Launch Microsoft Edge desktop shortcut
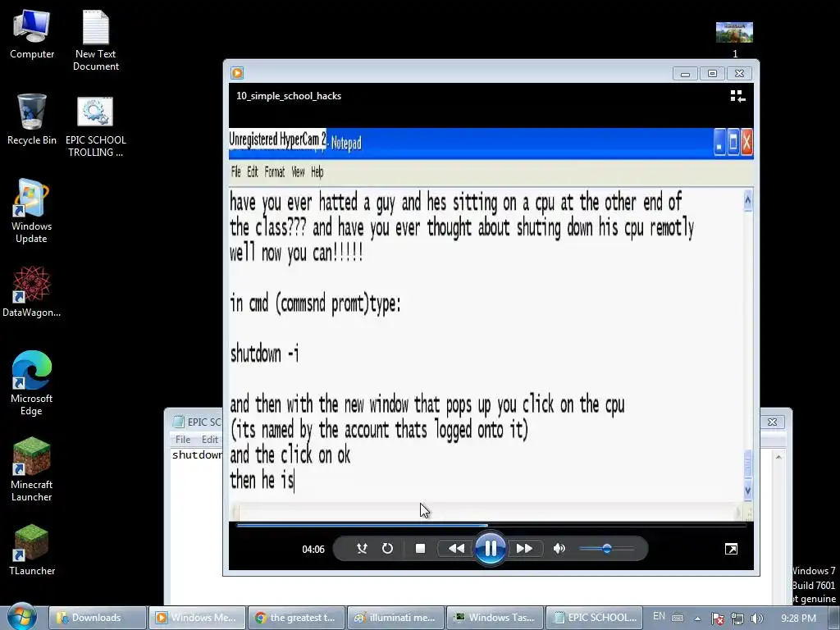 click(x=32, y=384)
